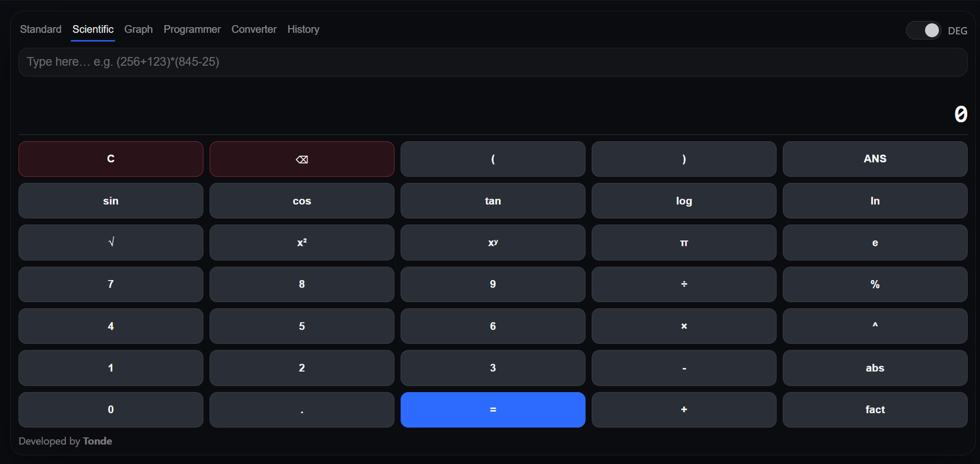Click the number 8 key

point(302,284)
